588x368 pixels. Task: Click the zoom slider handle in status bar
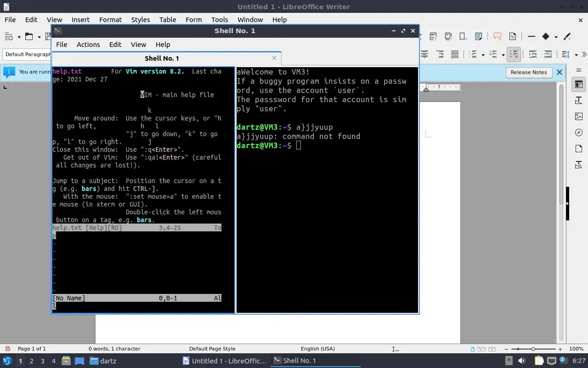click(x=533, y=349)
